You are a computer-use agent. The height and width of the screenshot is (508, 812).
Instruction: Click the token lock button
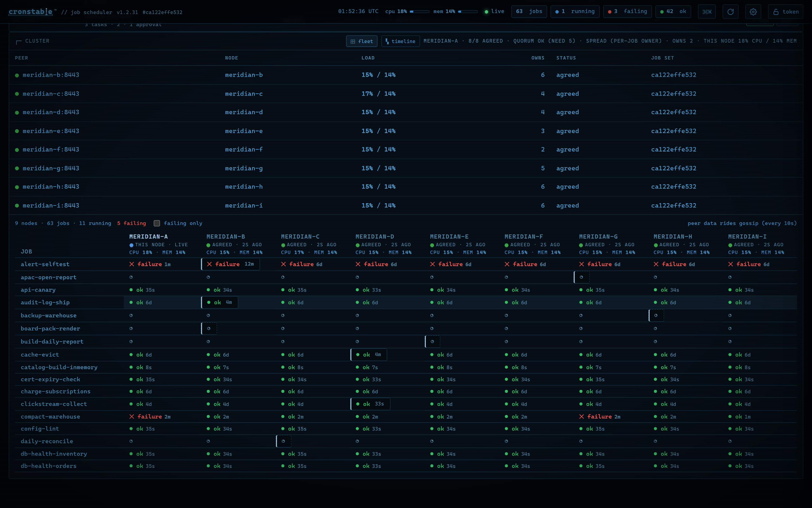coord(785,12)
